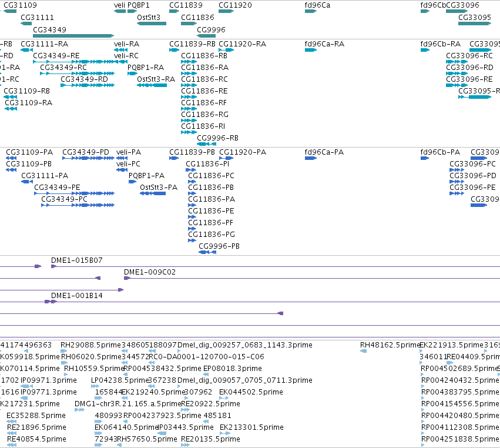Select protein CG34349-PC

64,199
